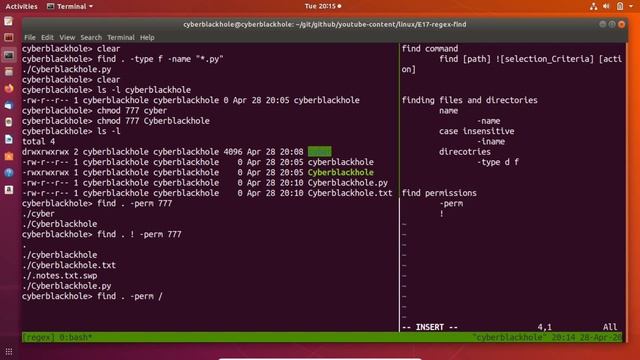Click 'finding files and directories' line in vim

tap(469, 100)
